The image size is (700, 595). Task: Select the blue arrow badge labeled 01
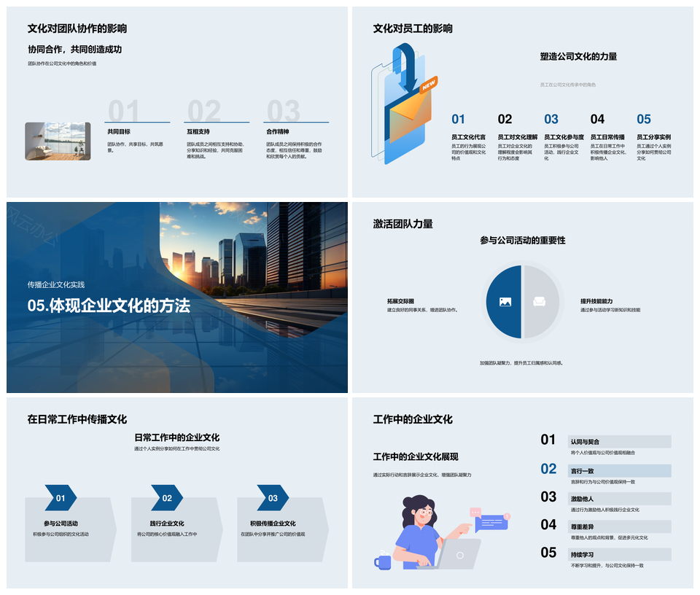point(61,498)
